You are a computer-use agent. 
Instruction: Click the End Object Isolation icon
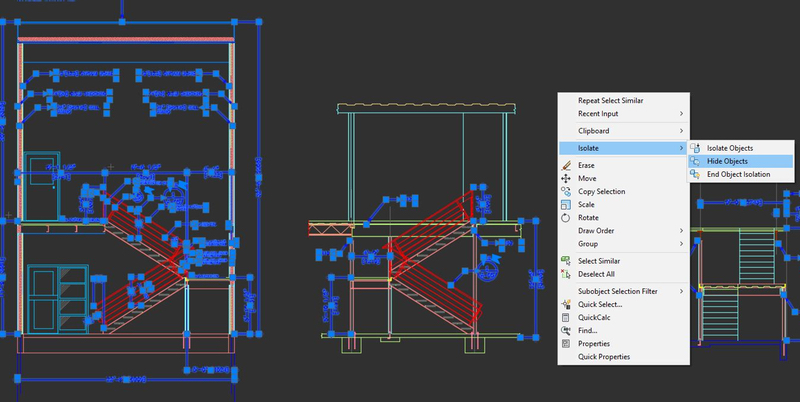(x=696, y=174)
